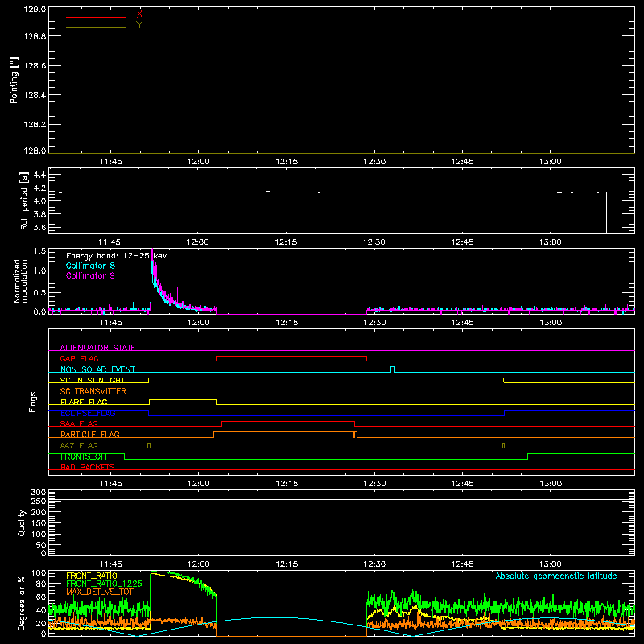This screenshot has width=644, height=644.
Task: Click the SAA_FLAG label
Action: (x=79, y=423)
